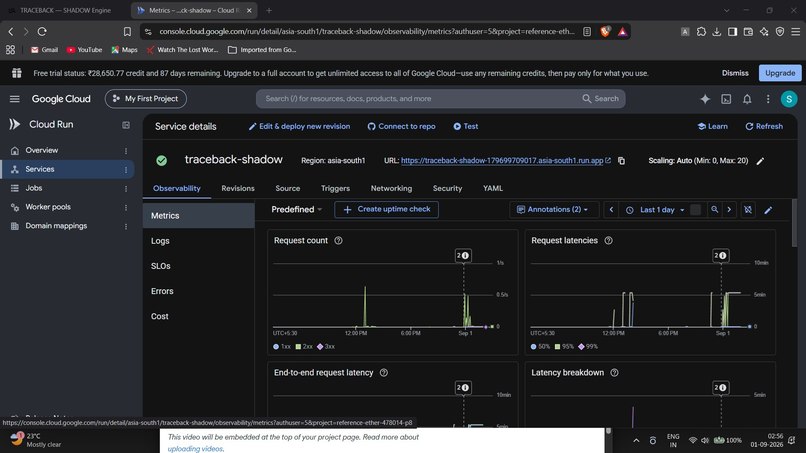Image resolution: width=806 pixels, height=453 pixels.
Task: Edit dashboard pencil icon in metrics toolbar
Action: coord(768,210)
